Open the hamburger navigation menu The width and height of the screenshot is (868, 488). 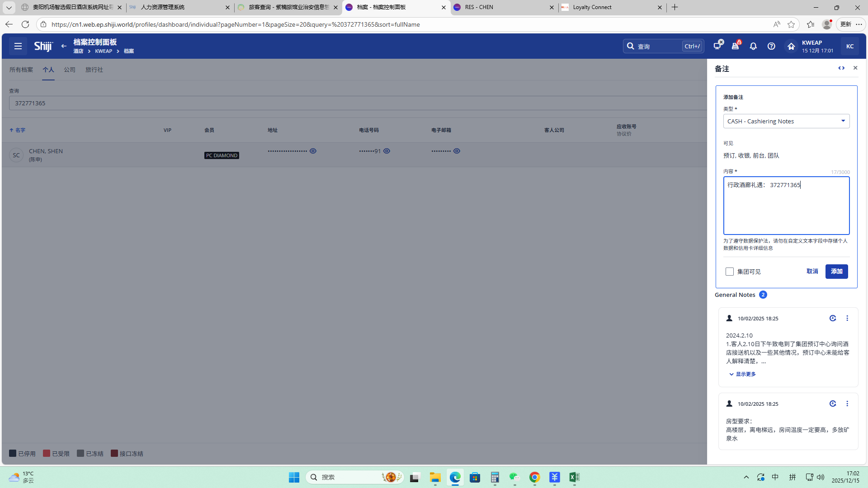point(18,46)
